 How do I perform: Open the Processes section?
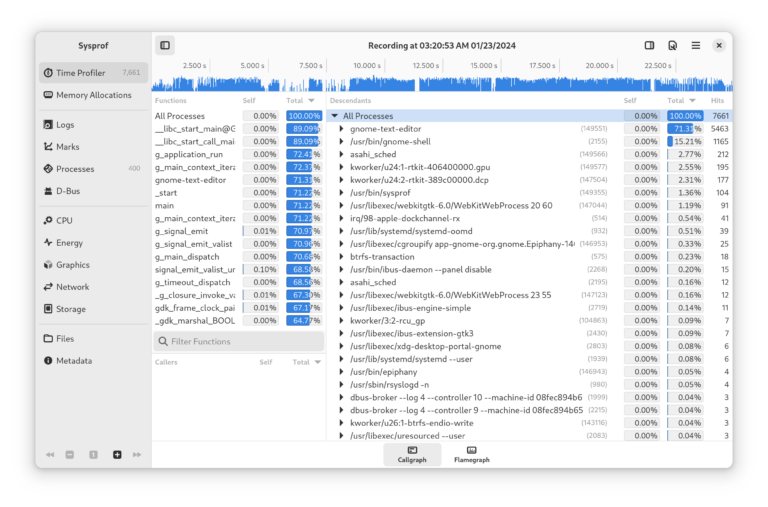coord(93,169)
